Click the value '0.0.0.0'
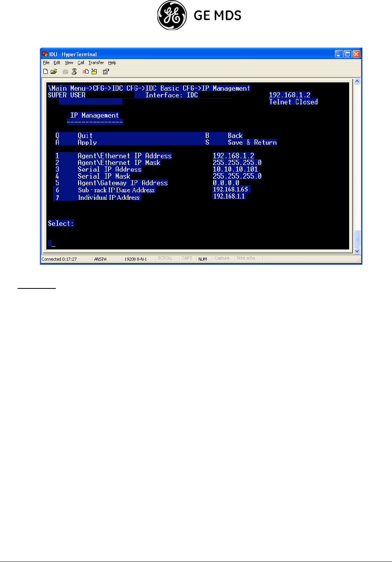The image size is (392, 562). (x=226, y=183)
